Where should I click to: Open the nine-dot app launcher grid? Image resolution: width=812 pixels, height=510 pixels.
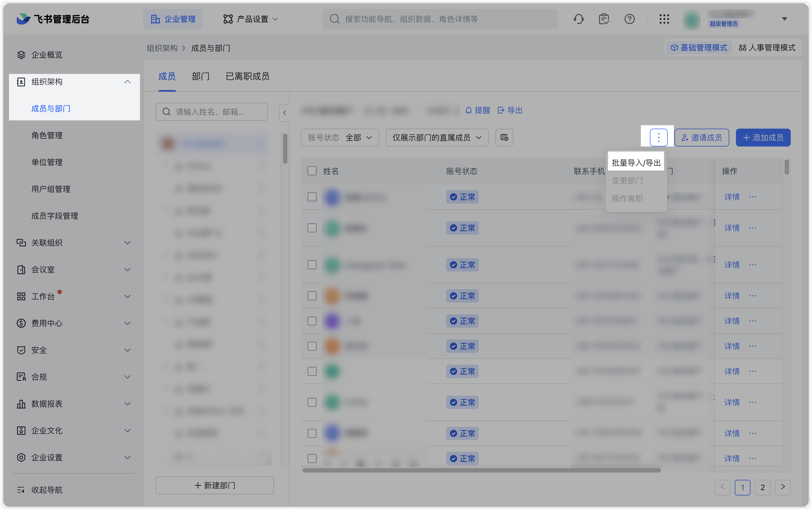point(664,19)
